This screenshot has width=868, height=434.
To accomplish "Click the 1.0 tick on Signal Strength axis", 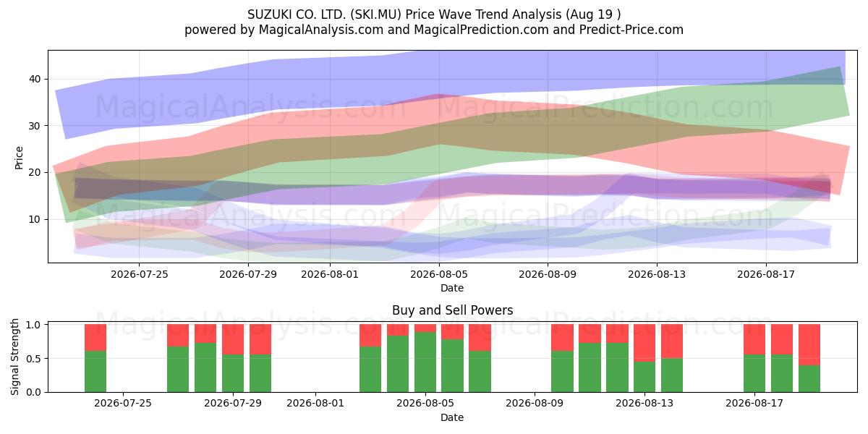I will [x=33, y=325].
